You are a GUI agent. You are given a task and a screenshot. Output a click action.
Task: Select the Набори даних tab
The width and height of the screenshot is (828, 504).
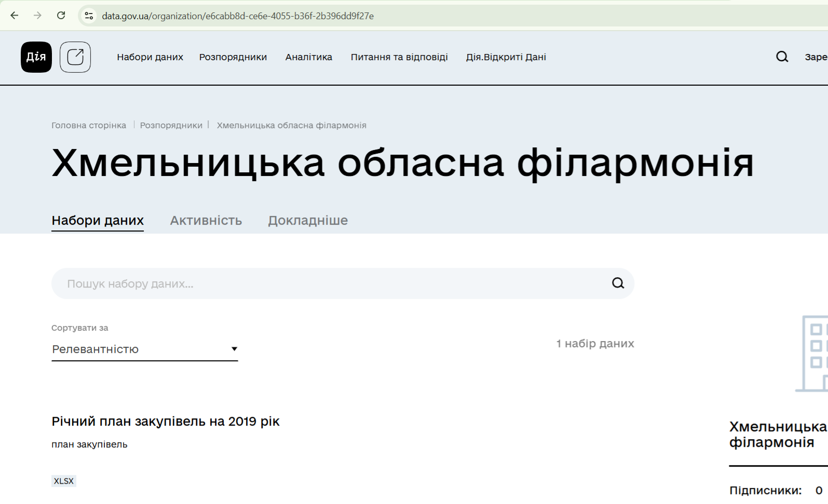[x=98, y=221]
